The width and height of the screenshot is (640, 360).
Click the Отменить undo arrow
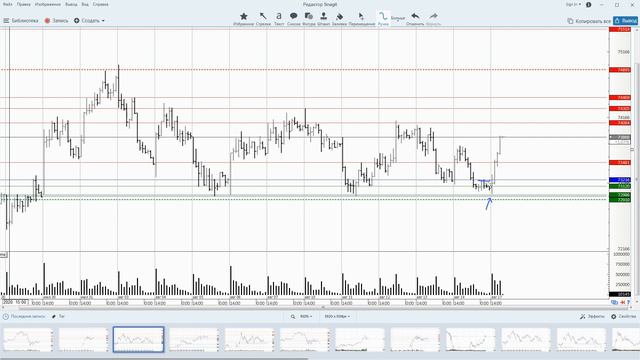[x=415, y=18]
